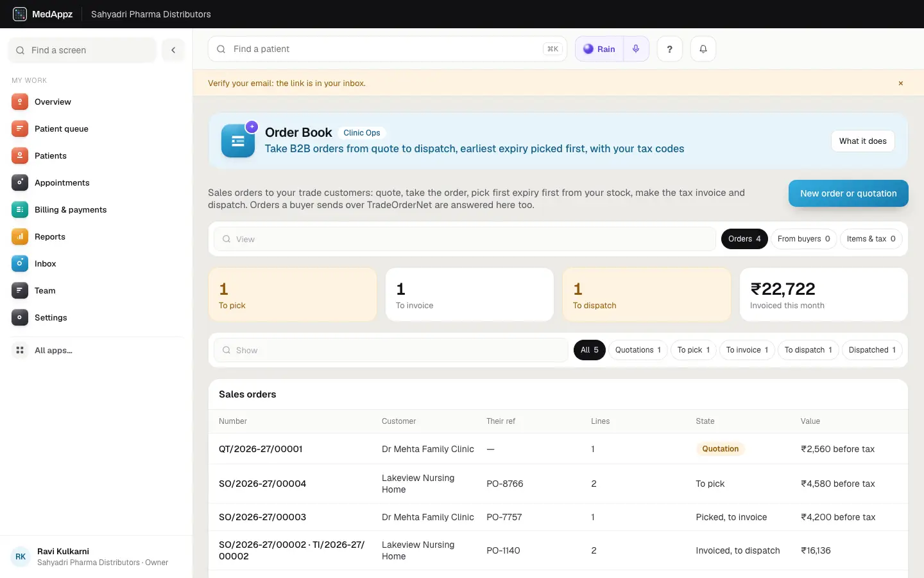Click the Clinic Ops tag
This screenshot has height=578, width=924.
pos(362,133)
